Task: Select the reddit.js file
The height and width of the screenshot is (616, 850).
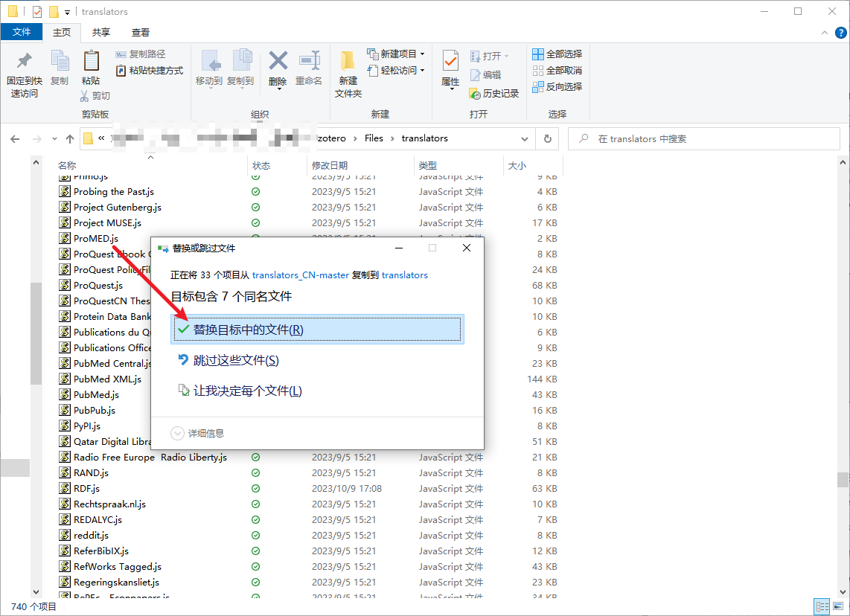Action: pyautogui.click(x=91, y=535)
